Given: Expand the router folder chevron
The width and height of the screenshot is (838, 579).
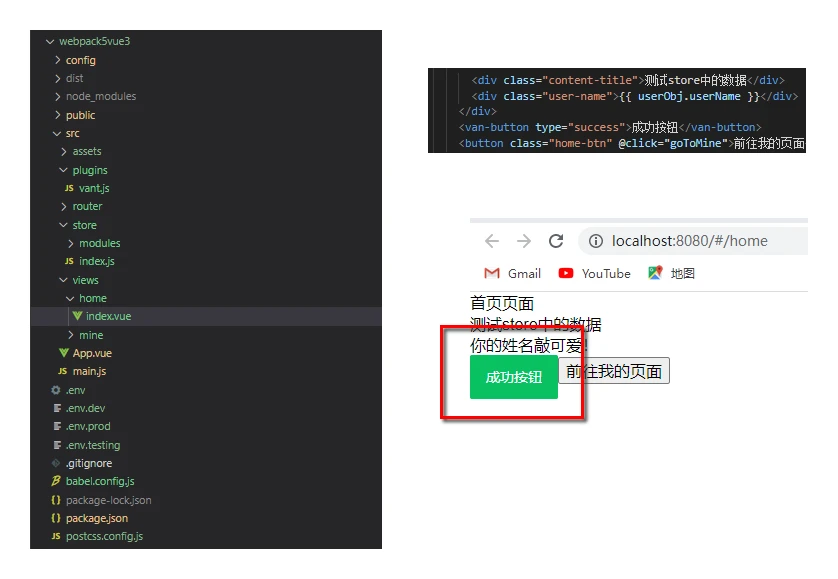Looking at the screenshot, I should click(x=64, y=206).
